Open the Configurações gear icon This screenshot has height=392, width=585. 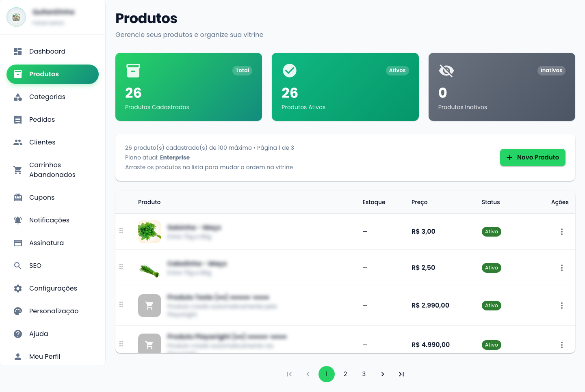click(18, 288)
